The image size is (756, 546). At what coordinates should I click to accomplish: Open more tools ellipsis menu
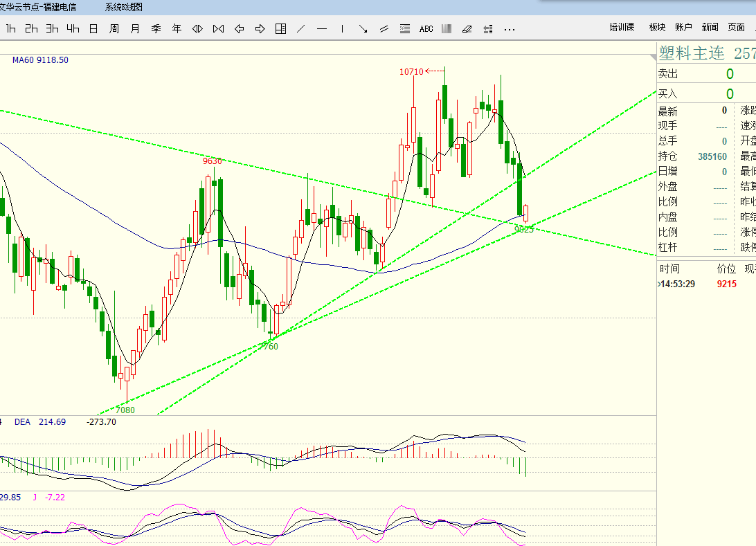(x=509, y=29)
